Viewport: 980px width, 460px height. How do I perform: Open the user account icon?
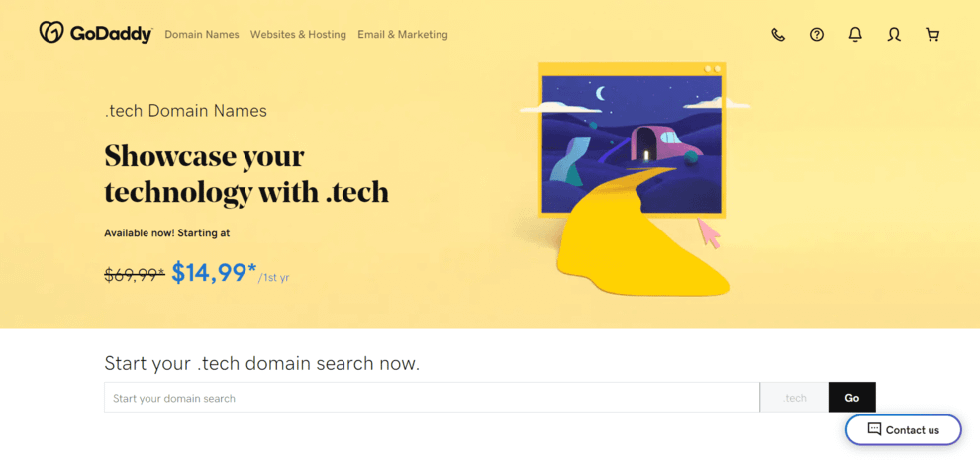894,35
